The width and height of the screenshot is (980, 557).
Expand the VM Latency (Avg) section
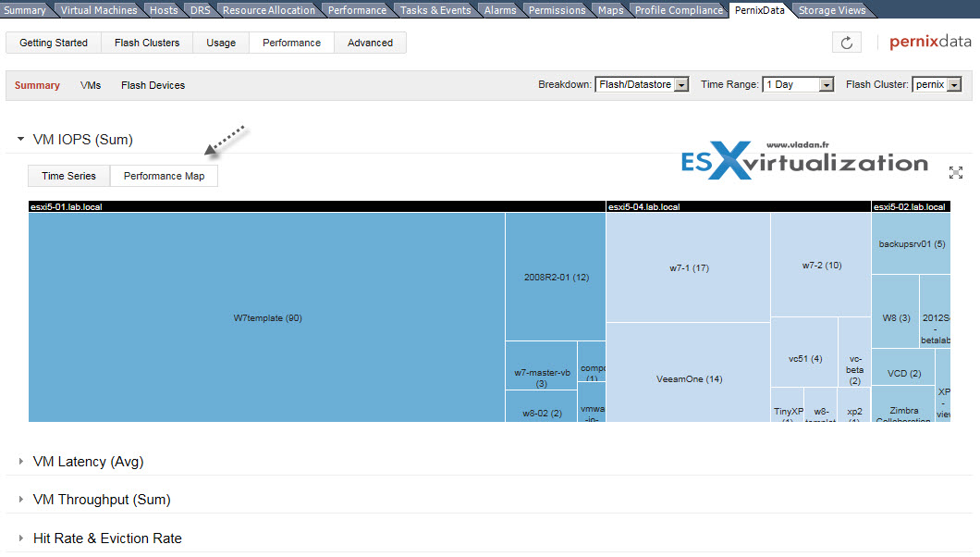click(20, 462)
